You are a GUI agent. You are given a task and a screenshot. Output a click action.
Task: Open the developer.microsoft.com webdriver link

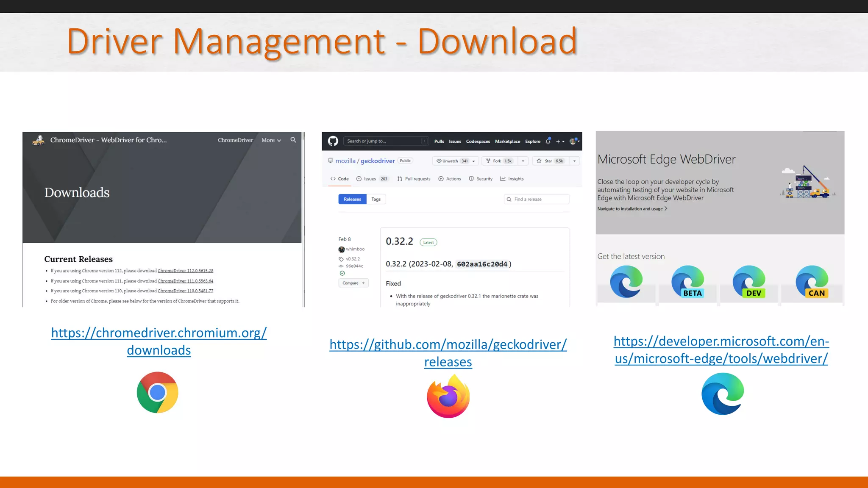tap(721, 350)
